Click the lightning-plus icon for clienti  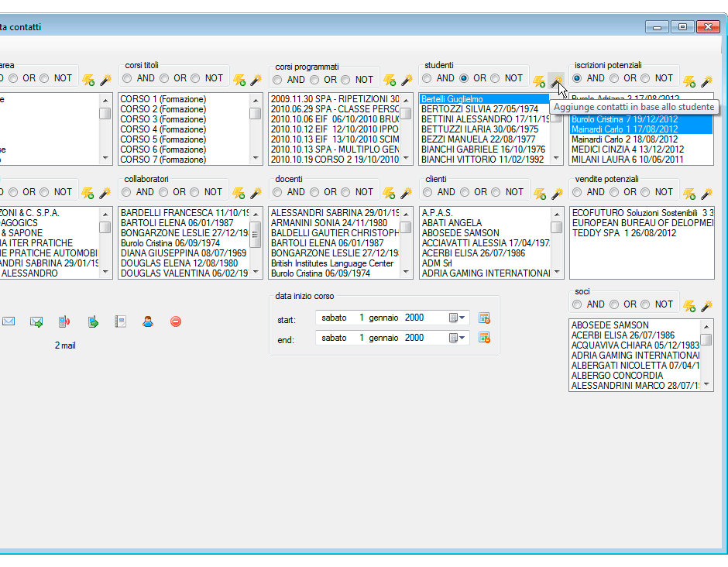click(x=540, y=193)
